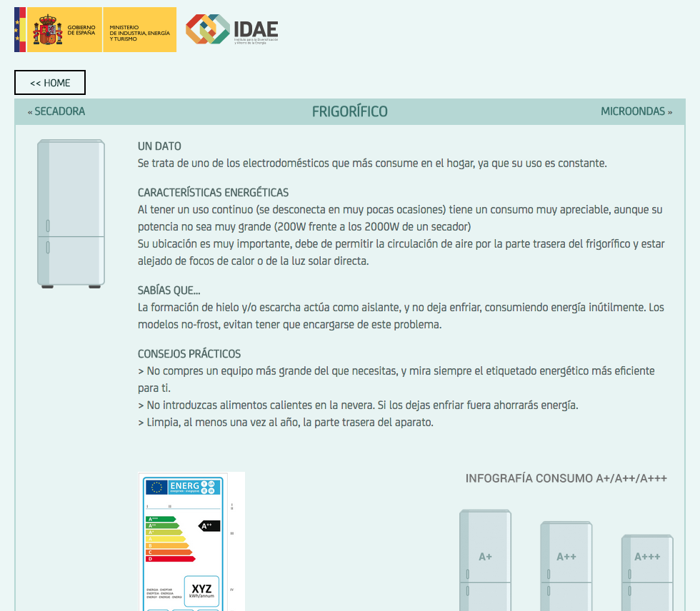Click the Ministerio de Industria text
This screenshot has height=611, width=700.
(x=139, y=33)
